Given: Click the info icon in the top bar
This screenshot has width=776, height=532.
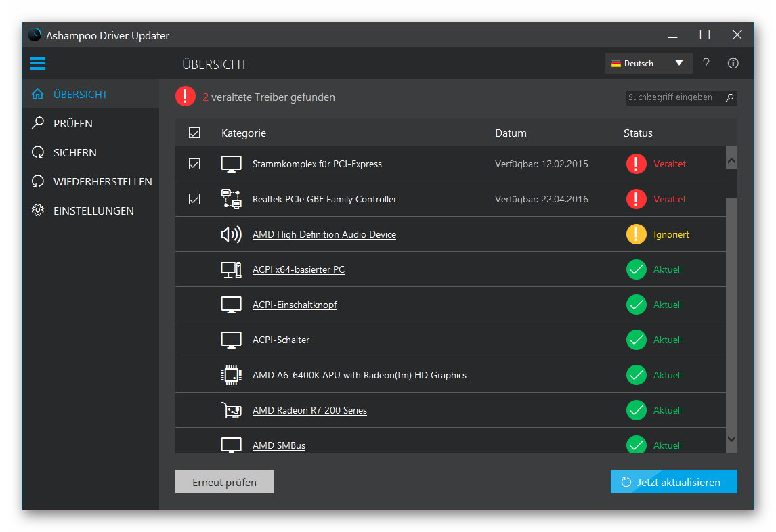Looking at the screenshot, I should pyautogui.click(x=733, y=63).
